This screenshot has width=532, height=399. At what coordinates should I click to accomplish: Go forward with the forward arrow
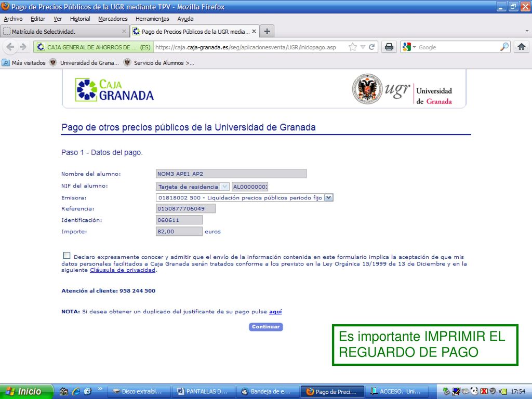tap(23, 47)
